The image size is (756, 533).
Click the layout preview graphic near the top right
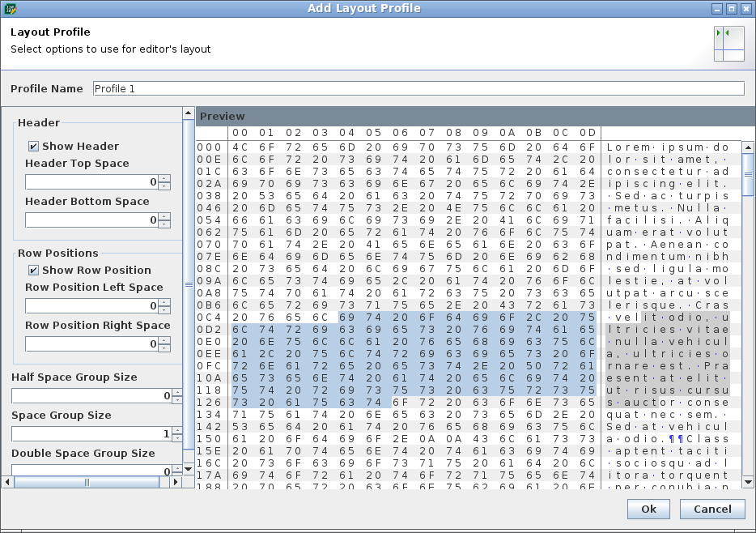pos(729,42)
